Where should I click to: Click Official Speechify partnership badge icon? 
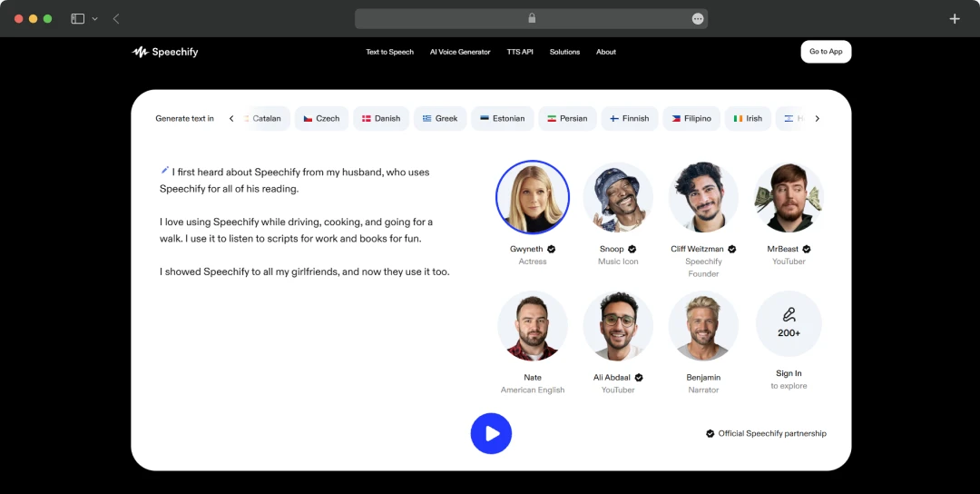[710, 433]
